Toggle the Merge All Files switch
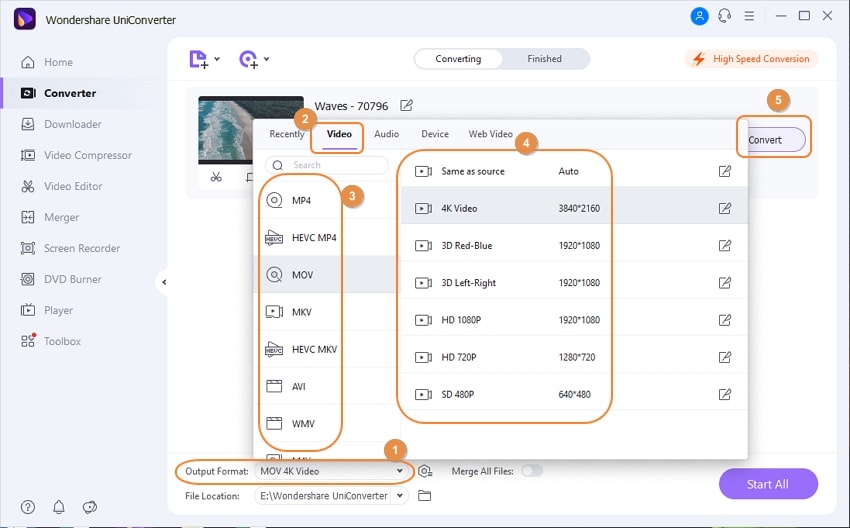Viewport: 850px width, 528px height. pos(532,471)
